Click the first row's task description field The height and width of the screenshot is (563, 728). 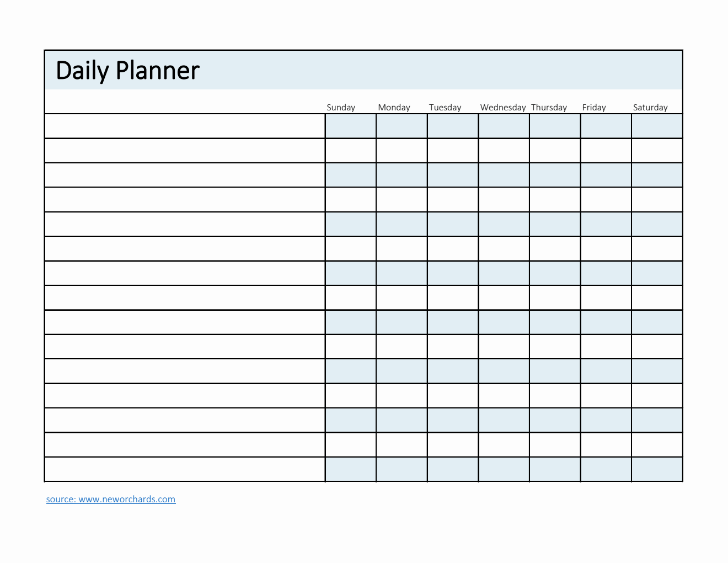185,126
